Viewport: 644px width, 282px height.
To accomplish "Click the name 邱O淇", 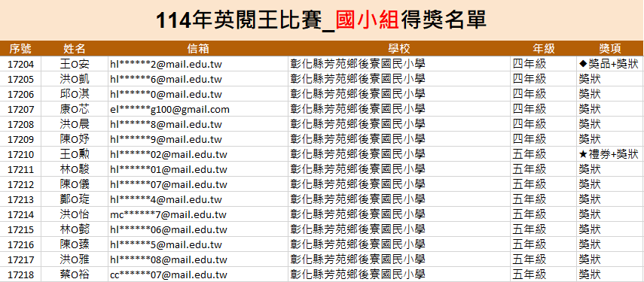I will [75, 94].
